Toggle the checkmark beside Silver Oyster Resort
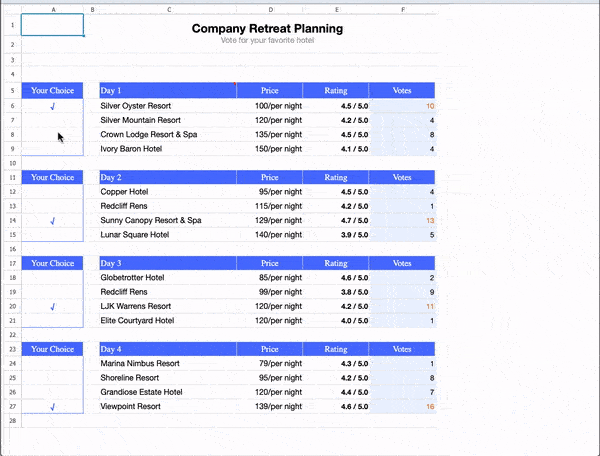The image size is (600, 456). pos(52,105)
